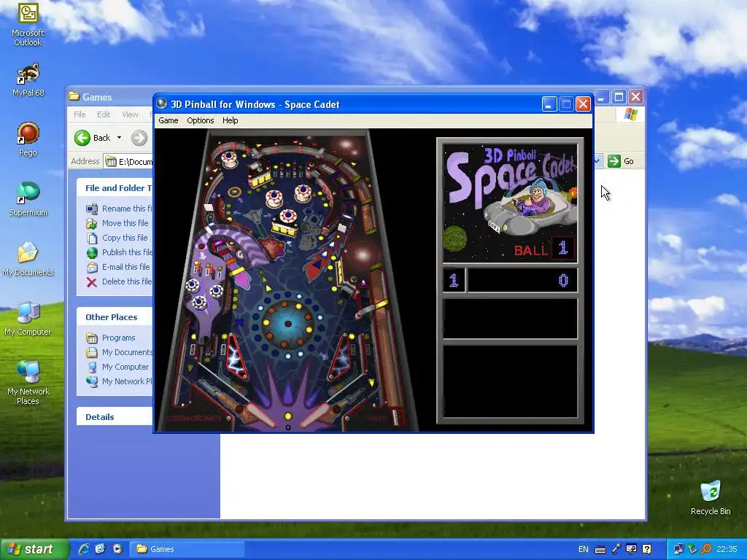The width and height of the screenshot is (747, 560).
Task: Click the Move this file icon
Action: point(92,223)
